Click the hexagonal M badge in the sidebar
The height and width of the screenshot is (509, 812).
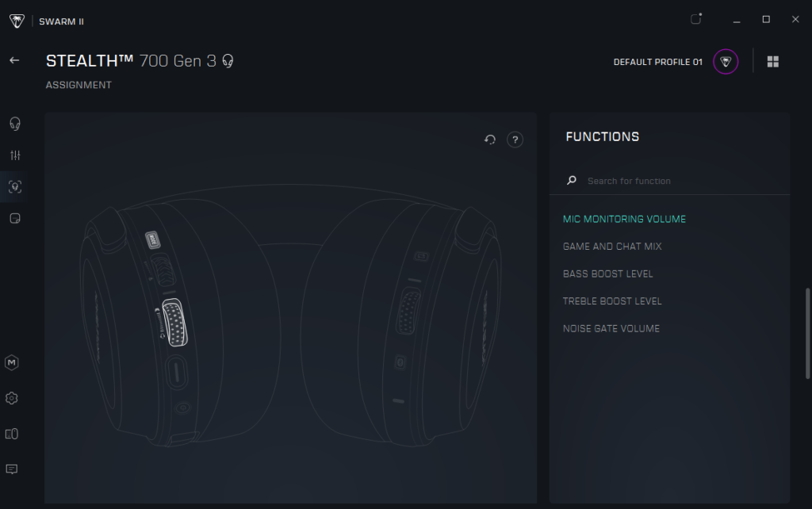12,362
